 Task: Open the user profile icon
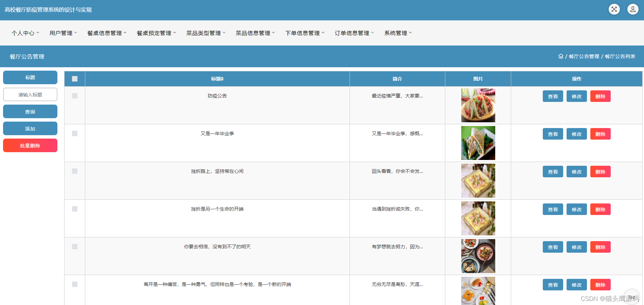click(633, 9)
